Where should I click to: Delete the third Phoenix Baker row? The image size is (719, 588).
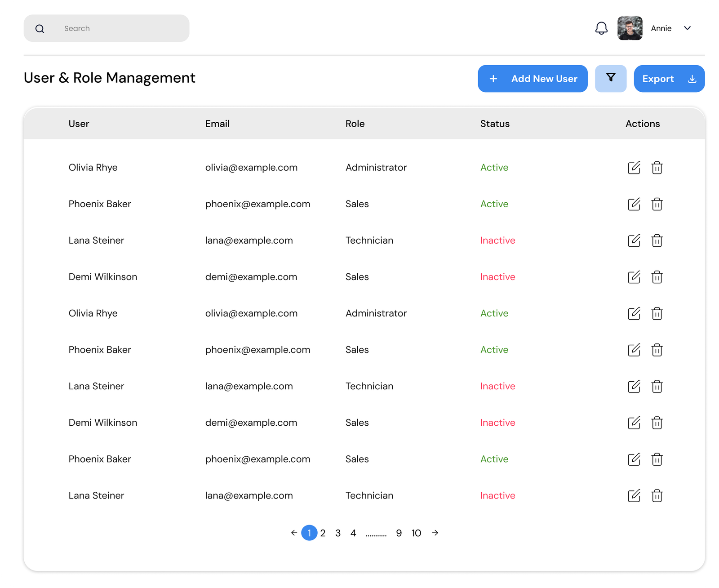click(657, 459)
